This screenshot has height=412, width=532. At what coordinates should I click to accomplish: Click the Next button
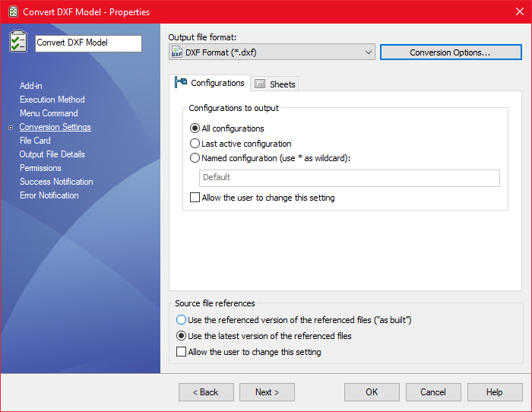[x=267, y=392]
